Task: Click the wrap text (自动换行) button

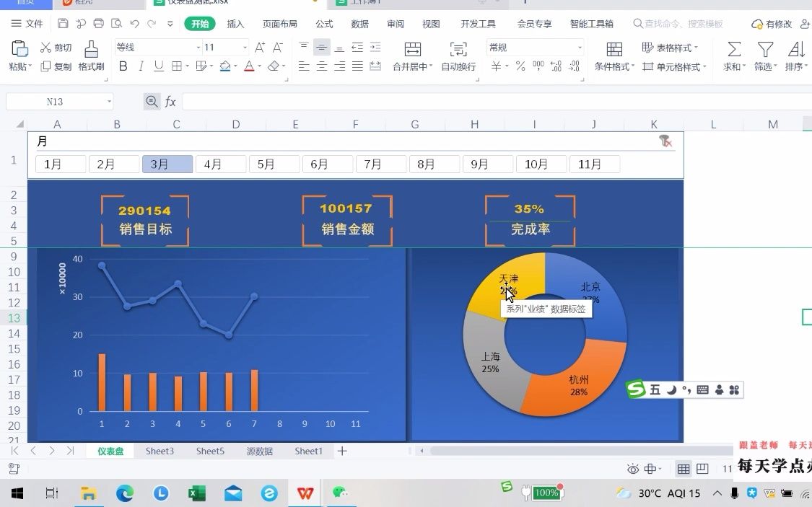Action: click(458, 56)
